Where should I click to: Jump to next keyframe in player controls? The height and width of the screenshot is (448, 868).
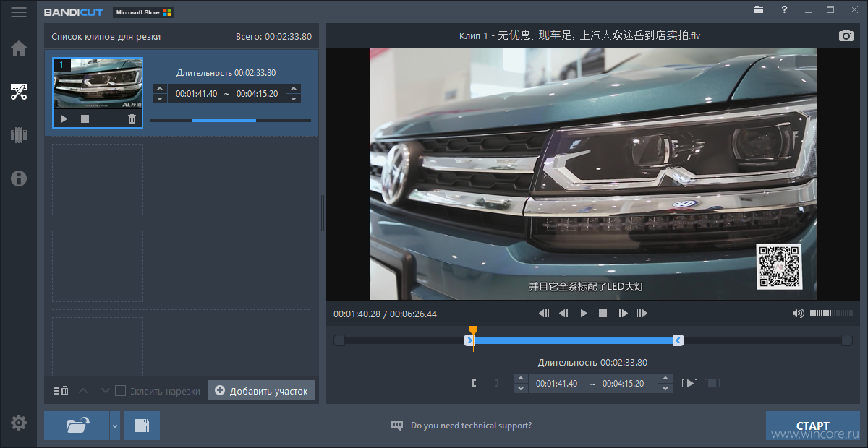pos(642,314)
